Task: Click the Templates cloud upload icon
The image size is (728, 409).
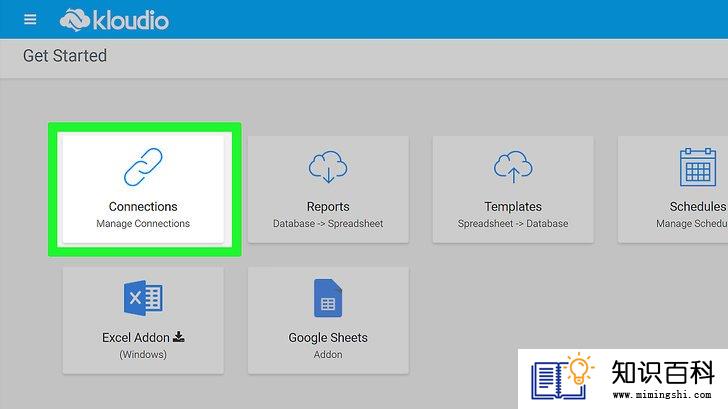Action: click(x=513, y=167)
